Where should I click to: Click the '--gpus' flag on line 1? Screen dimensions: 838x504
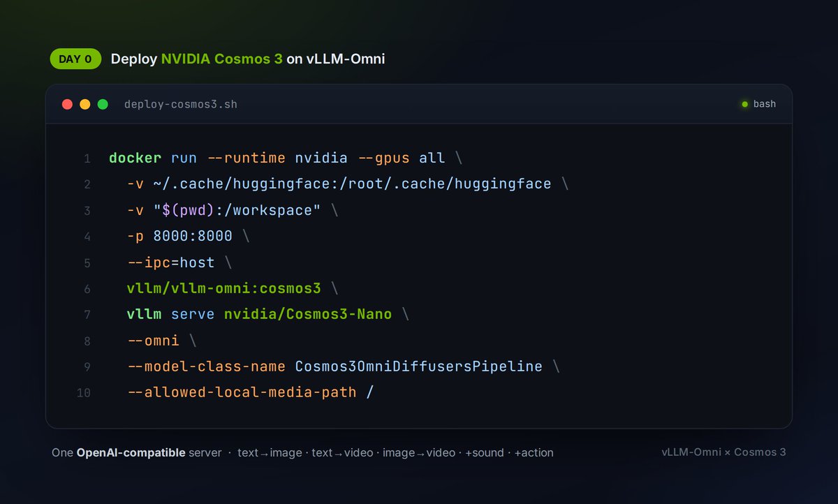pyautogui.click(x=383, y=158)
